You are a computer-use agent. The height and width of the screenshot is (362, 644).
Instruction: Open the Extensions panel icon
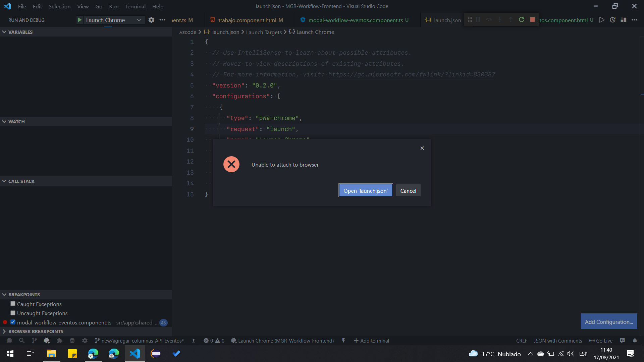[x=59, y=341]
